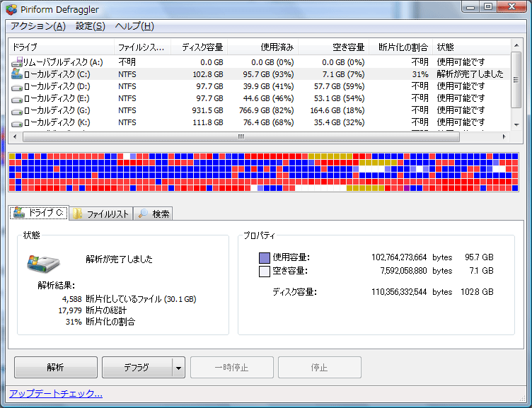Sort by the ドライブ column header
This screenshot has height=408, width=532.
62,47
